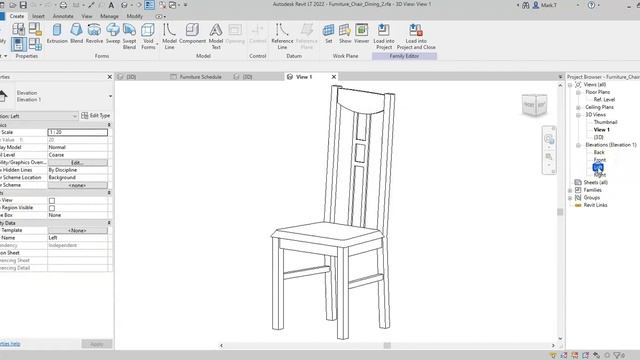The width and height of the screenshot is (640, 360).
Task: Click the Print icon in quick access toolbar
Action: point(63,5)
